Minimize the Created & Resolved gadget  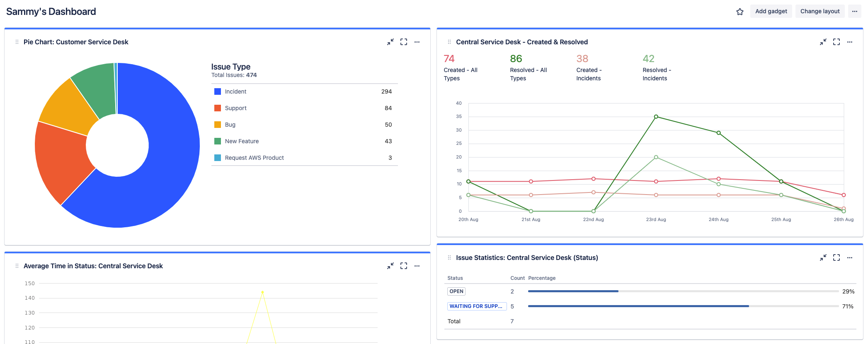pos(823,42)
